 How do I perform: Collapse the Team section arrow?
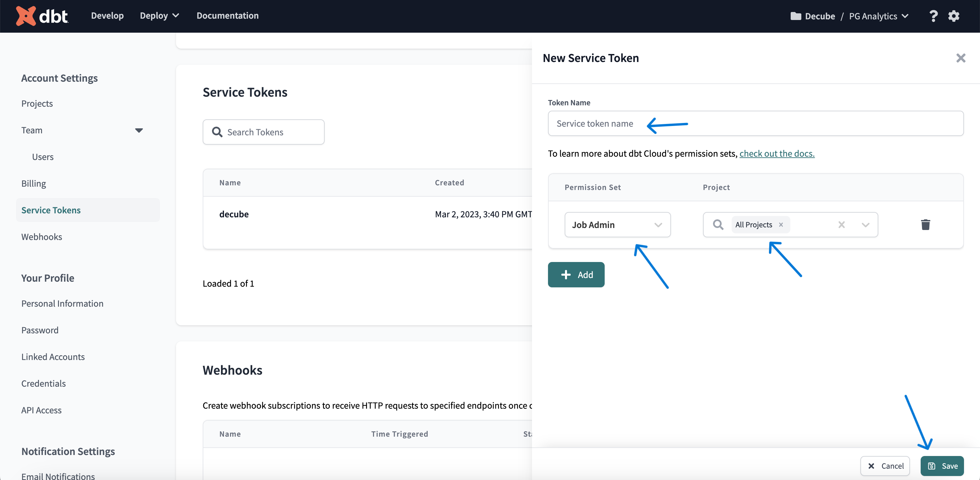pos(139,130)
